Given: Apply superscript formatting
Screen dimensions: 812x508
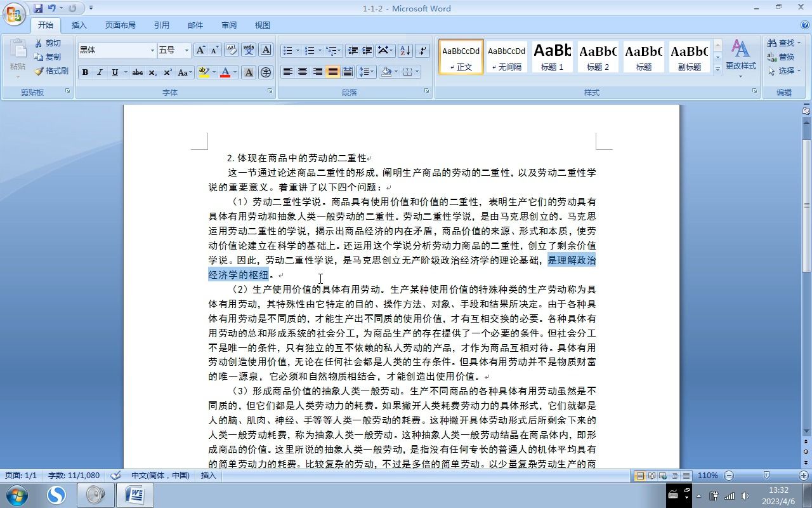Looking at the screenshot, I should [167, 72].
